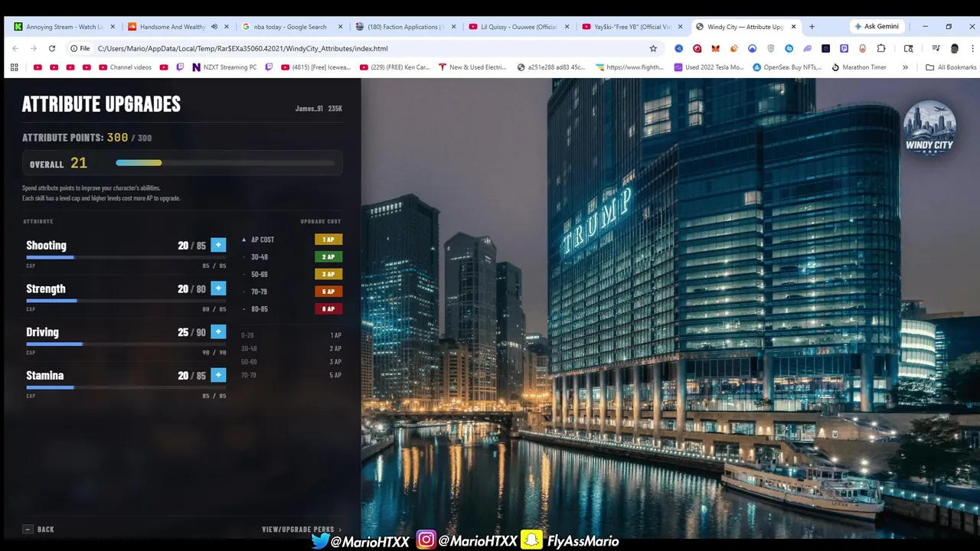Select the green 2 AP cost badge

328,257
